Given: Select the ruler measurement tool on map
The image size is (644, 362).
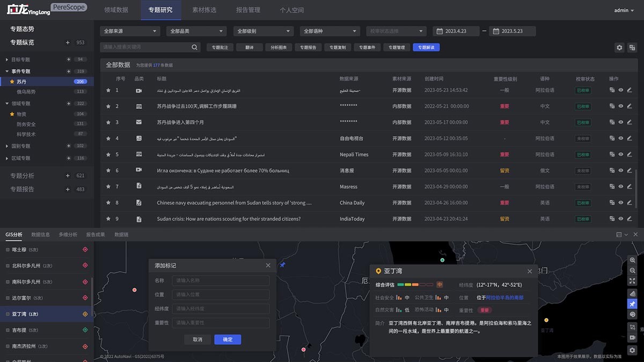Looking at the screenshot, I should coord(633,294).
